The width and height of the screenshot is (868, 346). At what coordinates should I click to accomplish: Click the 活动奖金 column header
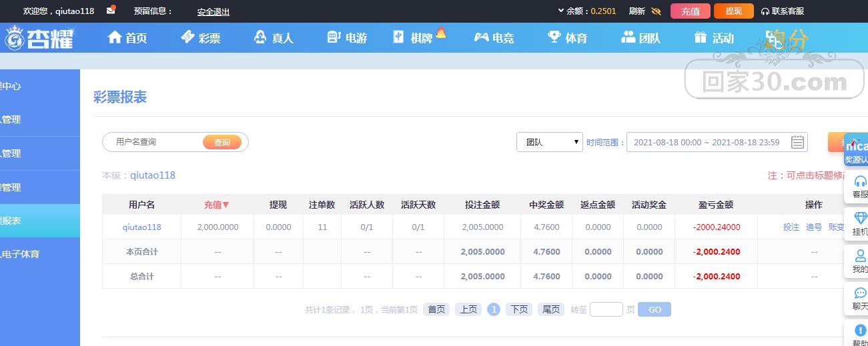pos(649,205)
